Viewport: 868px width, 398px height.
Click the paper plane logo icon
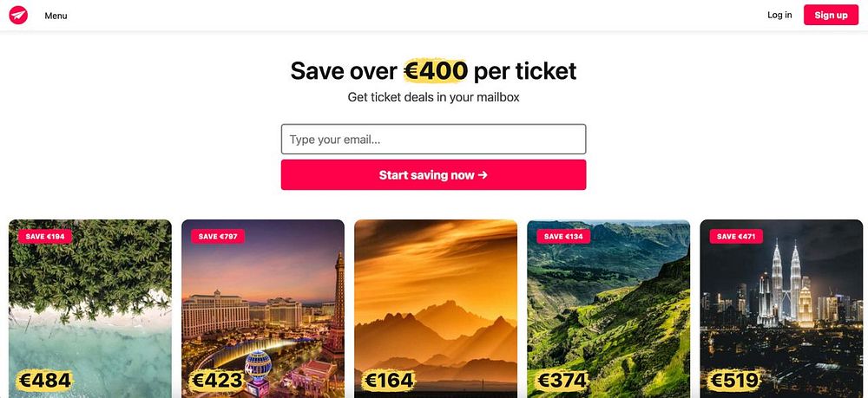(18, 16)
